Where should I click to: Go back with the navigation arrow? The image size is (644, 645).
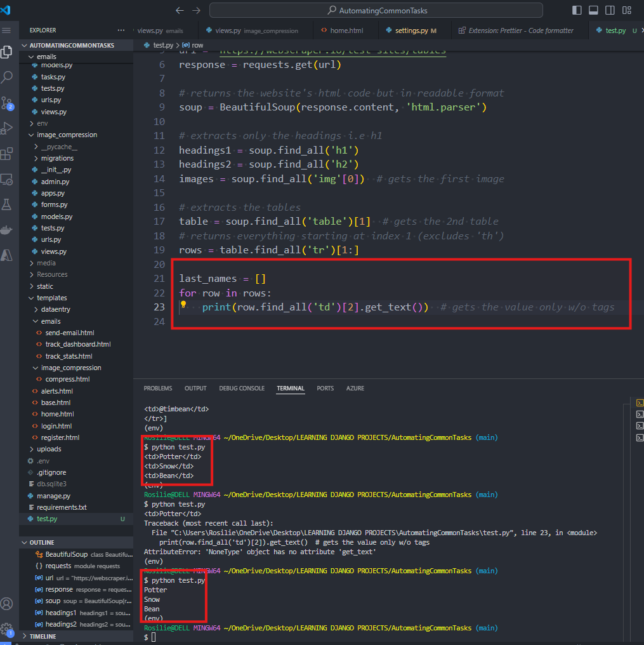click(180, 11)
